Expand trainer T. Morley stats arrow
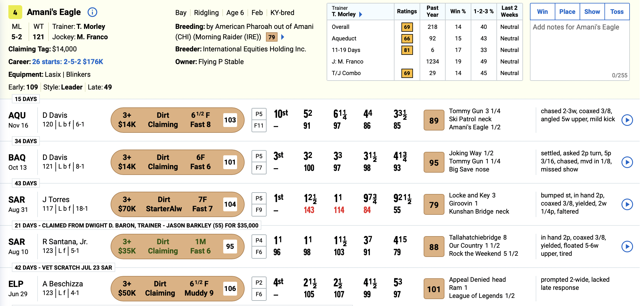The image size is (644, 306). click(x=360, y=14)
